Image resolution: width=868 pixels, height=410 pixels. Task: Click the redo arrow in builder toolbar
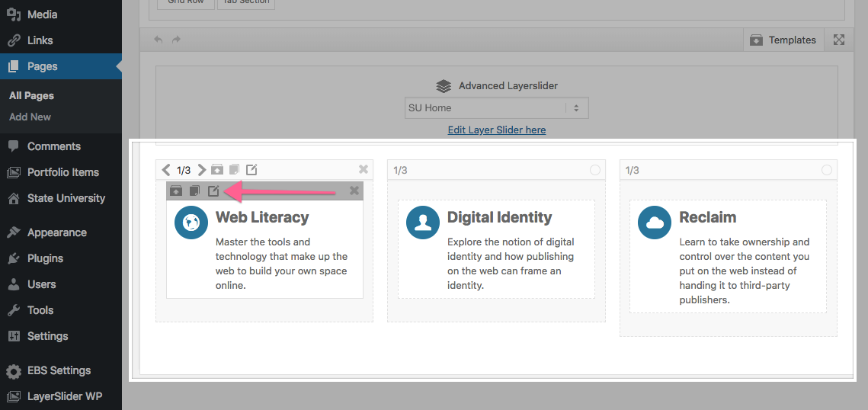(x=177, y=40)
